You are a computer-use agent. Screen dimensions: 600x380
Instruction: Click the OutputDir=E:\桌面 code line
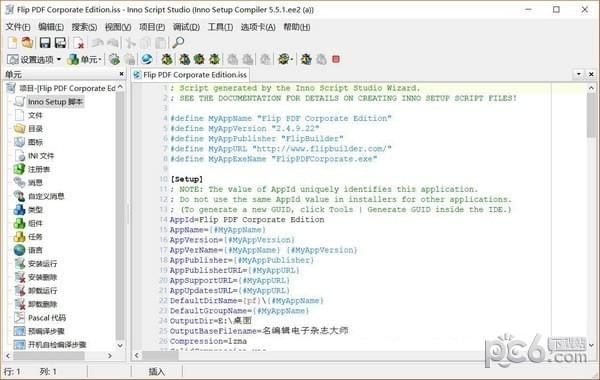click(211, 321)
